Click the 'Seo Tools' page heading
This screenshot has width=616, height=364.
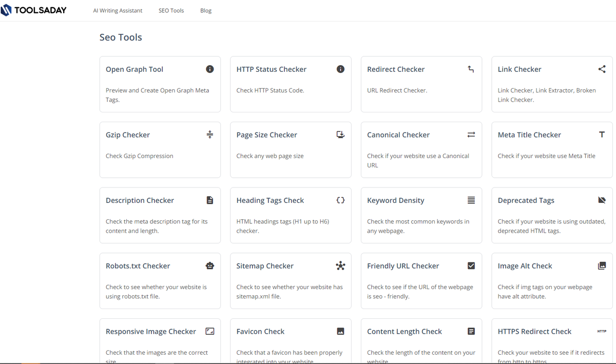click(x=121, y=37)
